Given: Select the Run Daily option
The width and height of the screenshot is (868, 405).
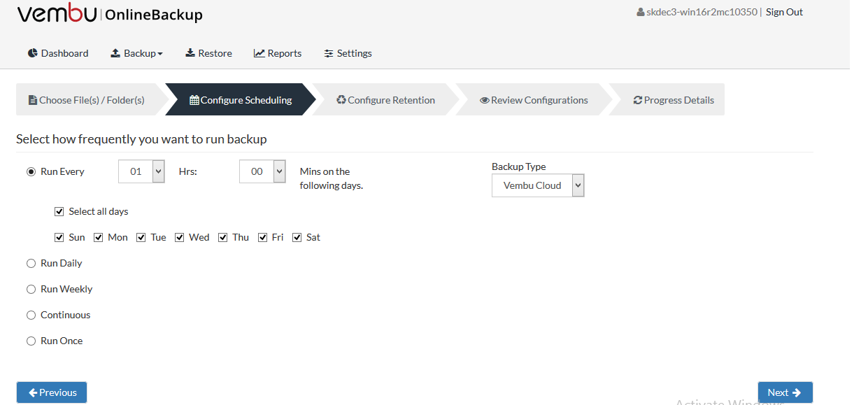Looking at the screenshot, I should (x=31, y=263).
